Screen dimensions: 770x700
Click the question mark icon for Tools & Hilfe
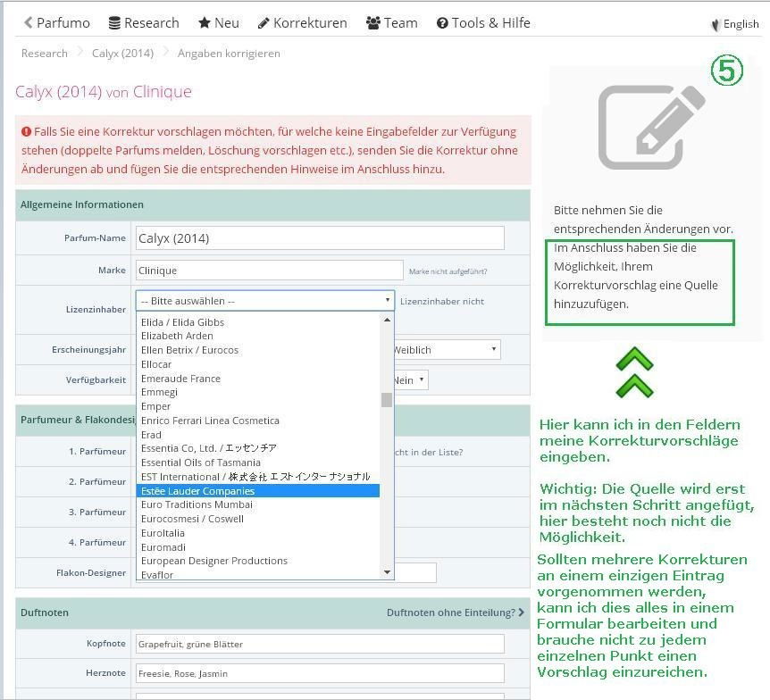442,23
